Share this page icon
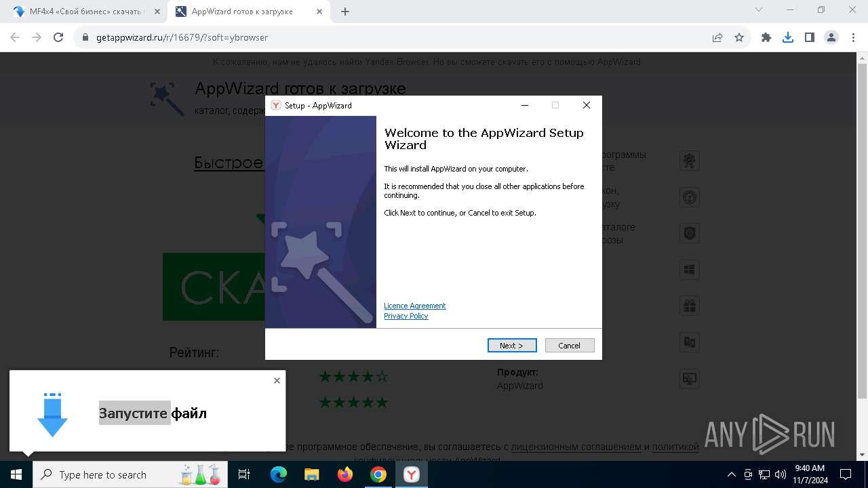 717,37
